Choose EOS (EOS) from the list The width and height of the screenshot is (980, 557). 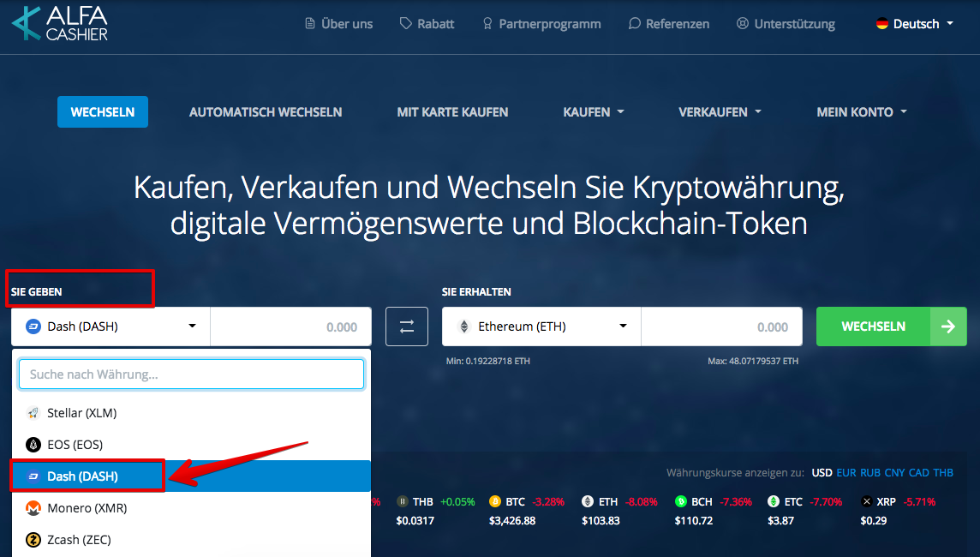point(191,445)
